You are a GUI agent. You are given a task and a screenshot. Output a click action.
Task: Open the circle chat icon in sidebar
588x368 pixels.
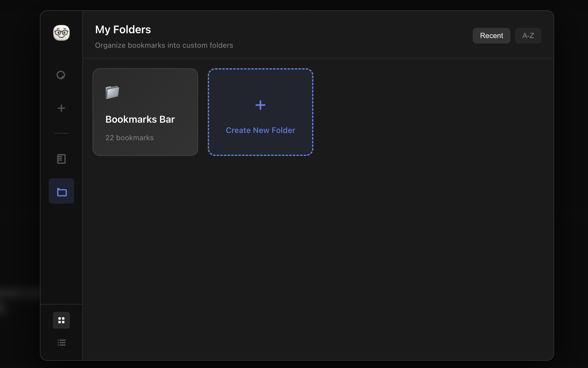pos(61,75)
